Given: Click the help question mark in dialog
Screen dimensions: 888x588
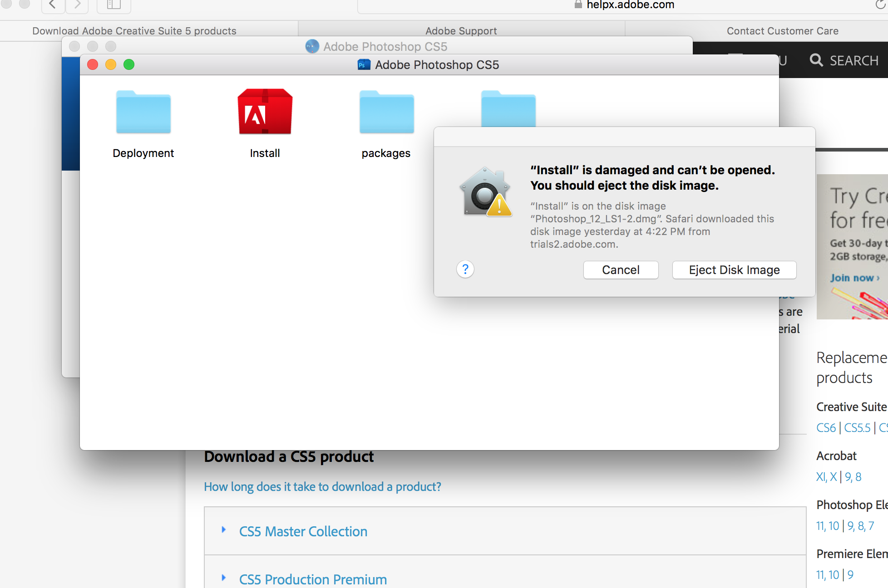Looking at the screenshot, I should pos(465,269).
